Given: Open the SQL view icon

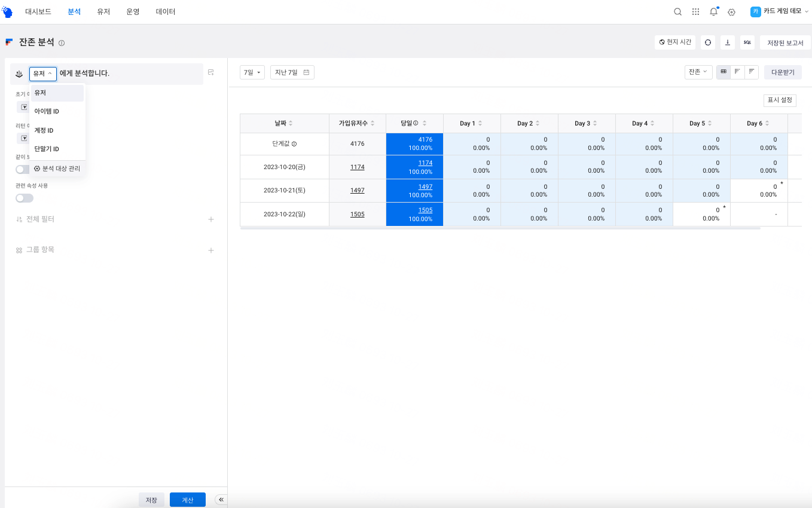Looking at the screenshot, I should pyautogui.click(x=747, y=42).
